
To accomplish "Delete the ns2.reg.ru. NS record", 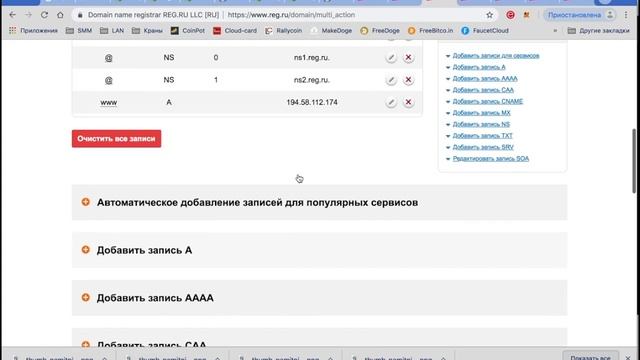I will 408,80.
